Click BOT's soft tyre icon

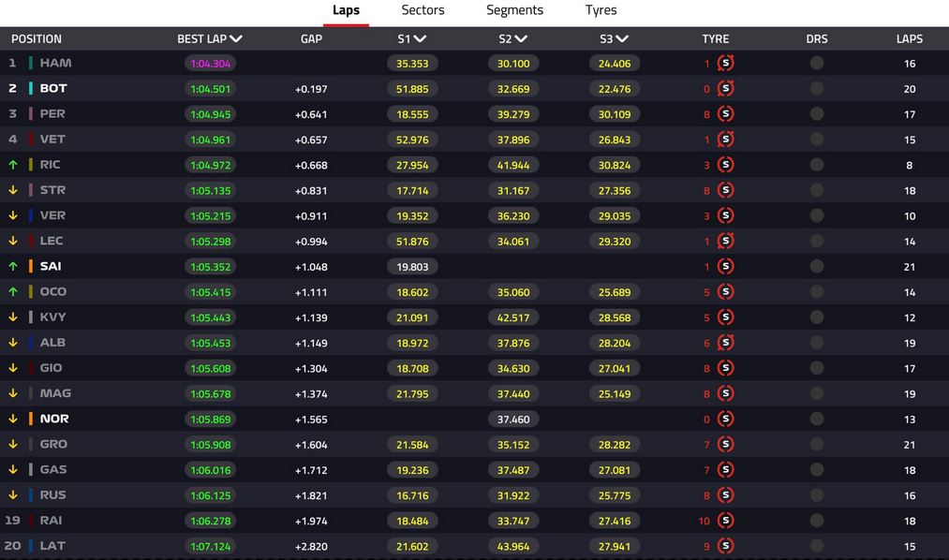coord(725,88)
